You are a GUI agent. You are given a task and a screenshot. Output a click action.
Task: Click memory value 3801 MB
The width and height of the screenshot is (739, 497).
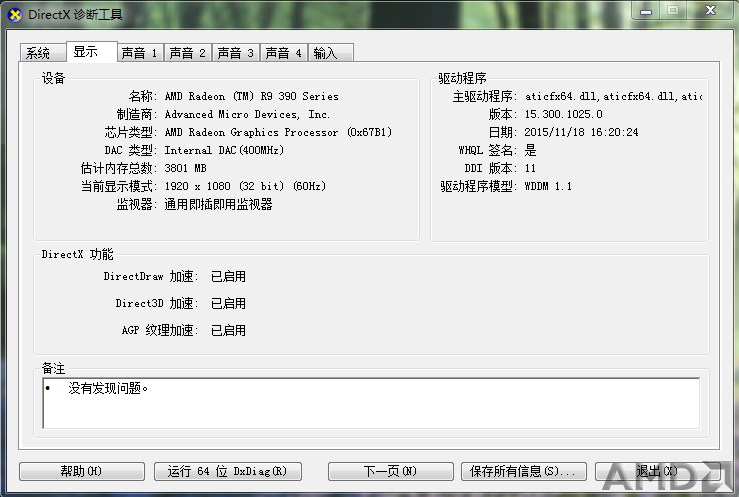tap(185, 168)
